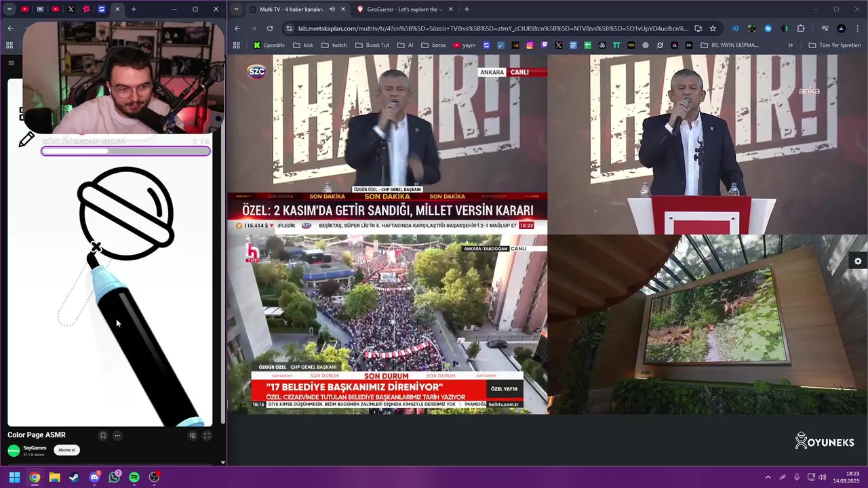
Task: Open the Extensions puzzle icon
Action: coord(801,28)
